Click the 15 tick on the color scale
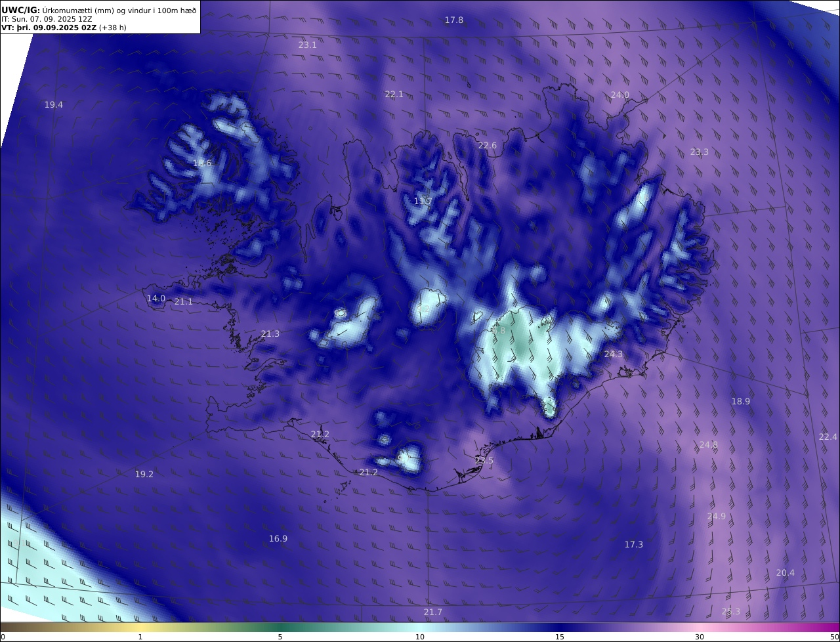 [x=560, y=637]
